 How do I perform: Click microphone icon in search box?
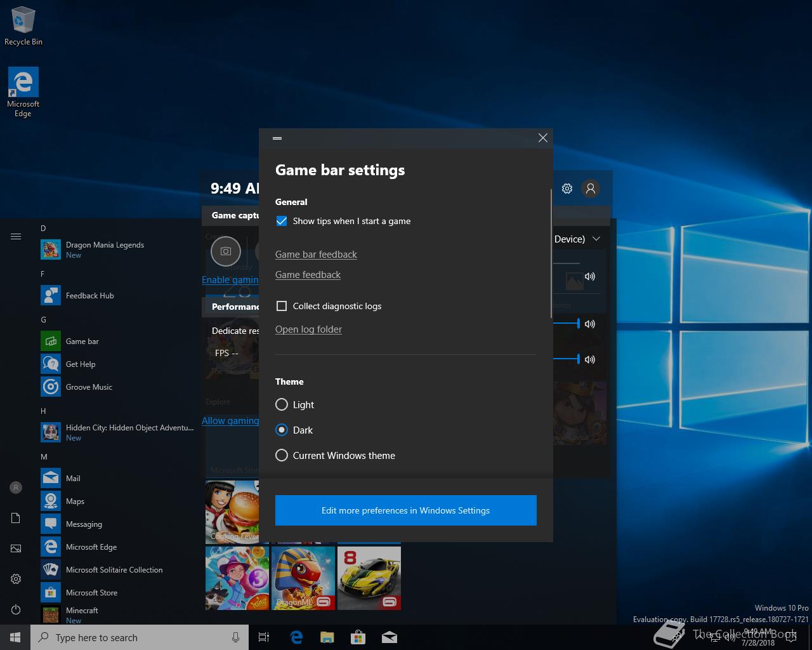coord(235,637)
